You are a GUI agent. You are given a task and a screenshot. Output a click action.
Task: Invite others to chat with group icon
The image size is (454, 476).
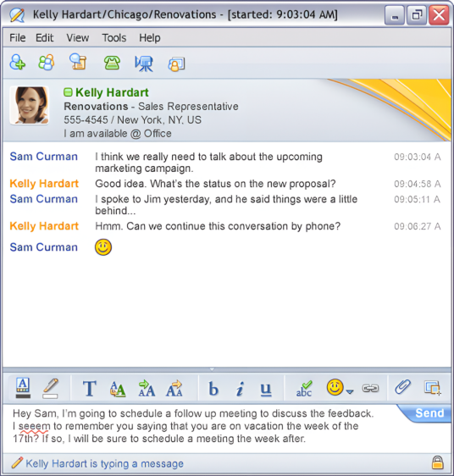(47, 62)
